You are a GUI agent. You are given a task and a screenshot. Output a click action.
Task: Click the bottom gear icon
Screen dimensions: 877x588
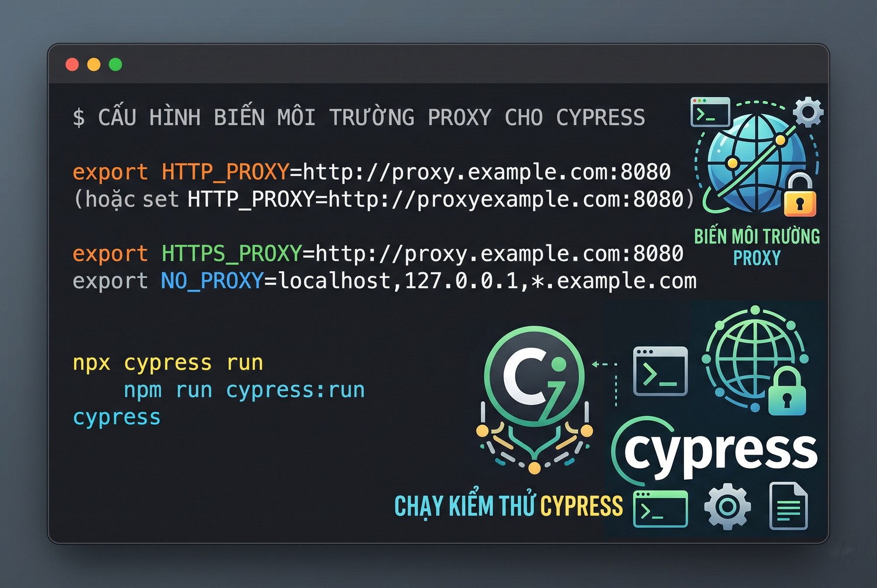727,506
